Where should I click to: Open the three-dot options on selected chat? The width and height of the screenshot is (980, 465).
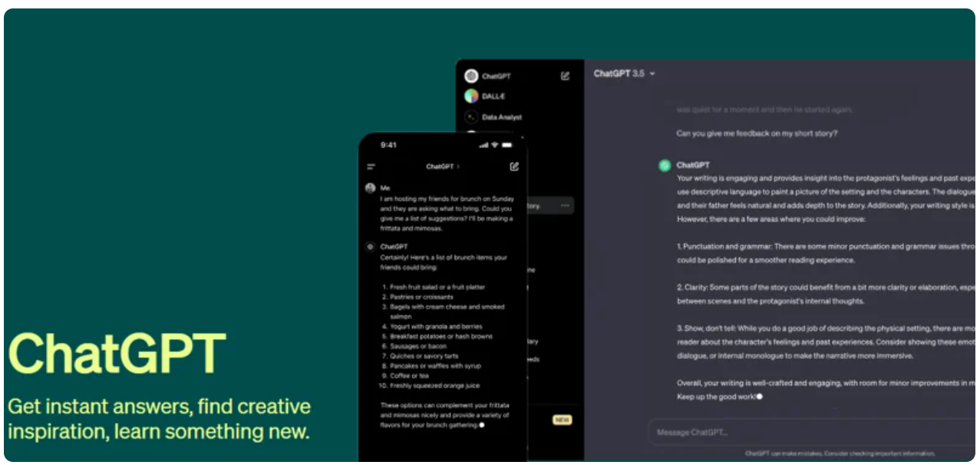pyautogui.click(x=566, y=206)
